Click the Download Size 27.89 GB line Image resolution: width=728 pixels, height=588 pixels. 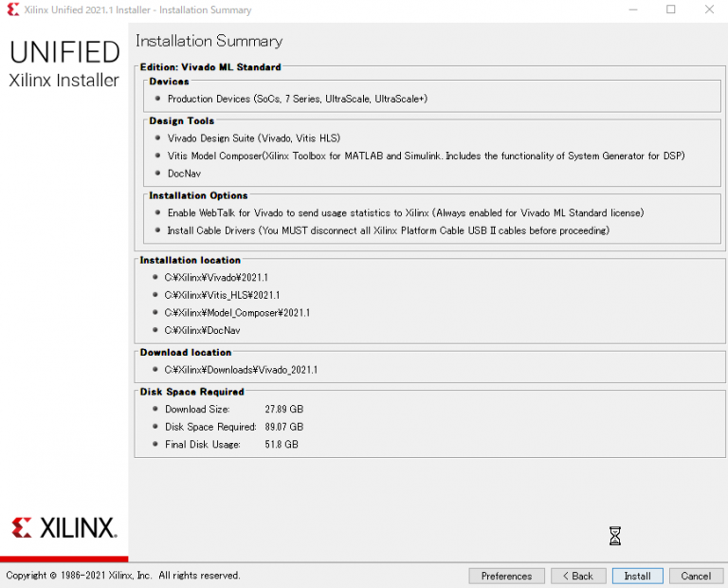pyautogui.click(x=233, y=410)
